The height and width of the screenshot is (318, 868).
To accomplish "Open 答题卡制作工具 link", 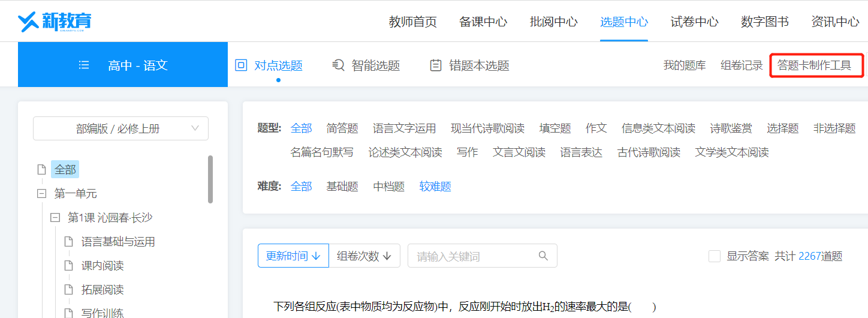I will pos(815,65).
